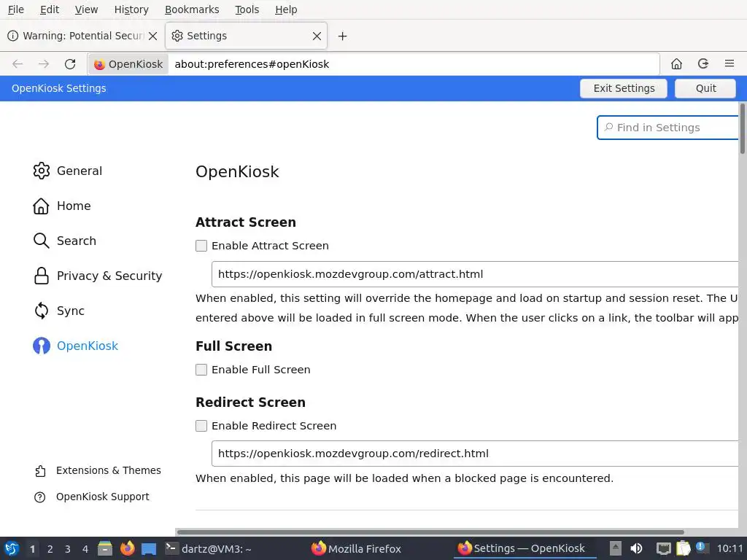Open file manager from taskbar
This screenshot has width=747, height=560.
pyautogui.click(x=105, y=548)
